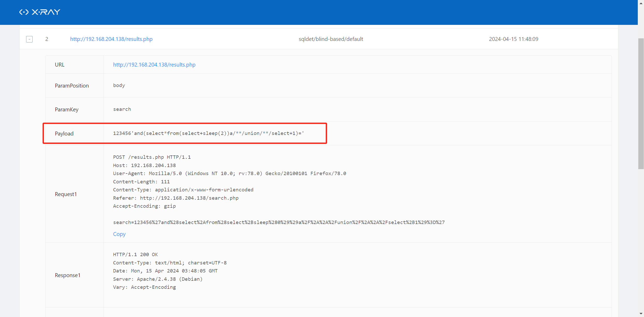
Task: Click the scrollbar up arrow
Action: click(641, 3)
